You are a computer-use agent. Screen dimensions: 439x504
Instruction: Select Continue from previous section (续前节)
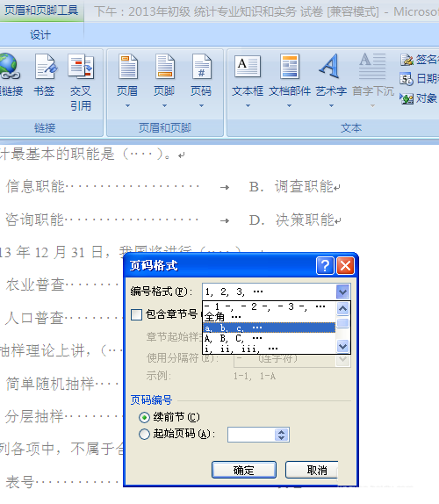tap(144, 418)
